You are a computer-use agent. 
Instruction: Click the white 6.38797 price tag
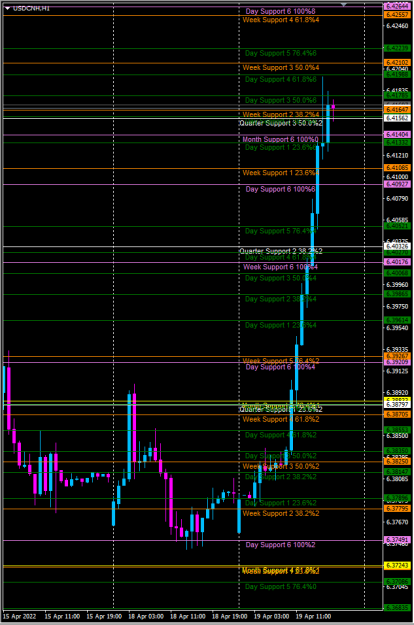[397, 405]
